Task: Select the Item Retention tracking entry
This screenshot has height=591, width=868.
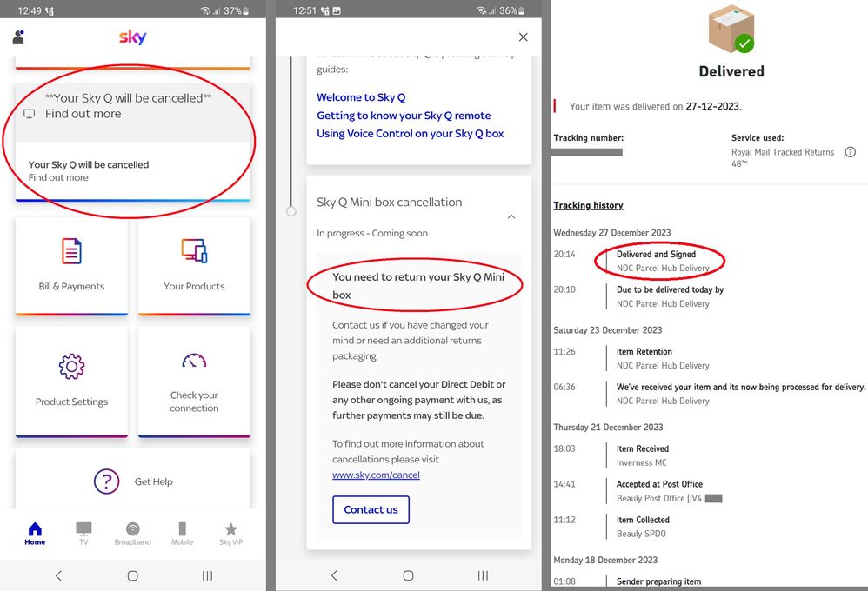Action: [x=664, y=358]
